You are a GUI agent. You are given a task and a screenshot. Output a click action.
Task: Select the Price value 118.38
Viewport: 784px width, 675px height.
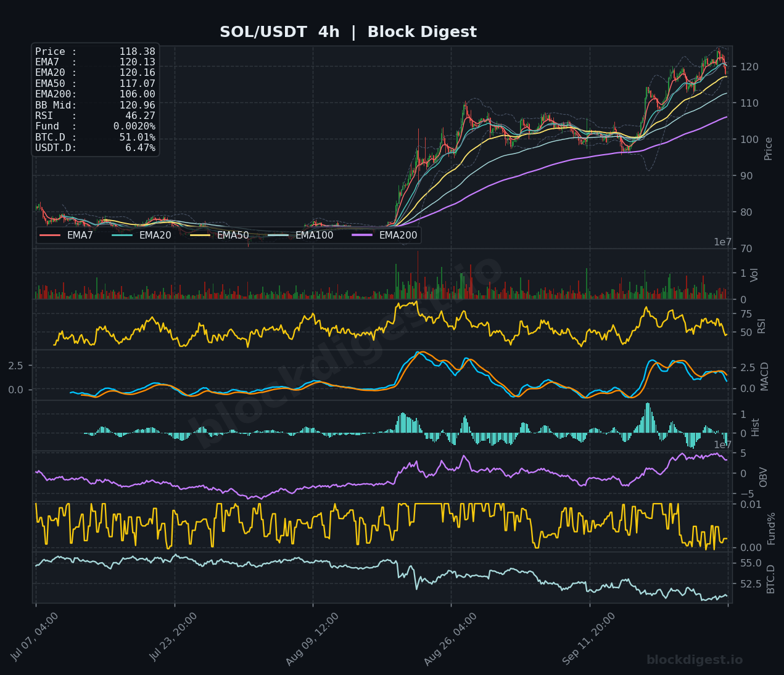pos(137,52)
